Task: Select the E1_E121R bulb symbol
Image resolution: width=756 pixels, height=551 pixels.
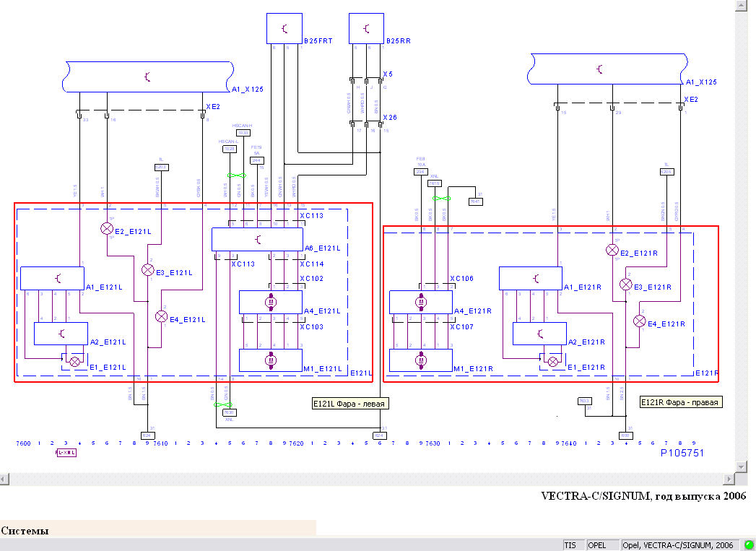Action: 553,362
